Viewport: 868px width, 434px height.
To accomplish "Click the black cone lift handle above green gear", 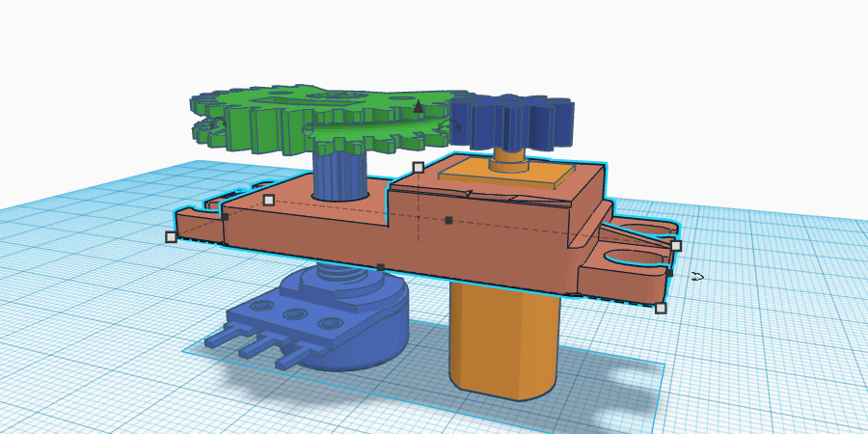I will pyautogui.click(x=419, y=106).
